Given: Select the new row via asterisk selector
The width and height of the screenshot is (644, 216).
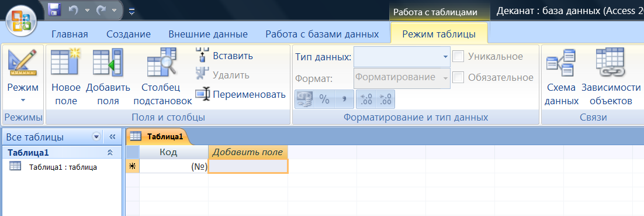Looking at the screenshot, I should (132, 166).
